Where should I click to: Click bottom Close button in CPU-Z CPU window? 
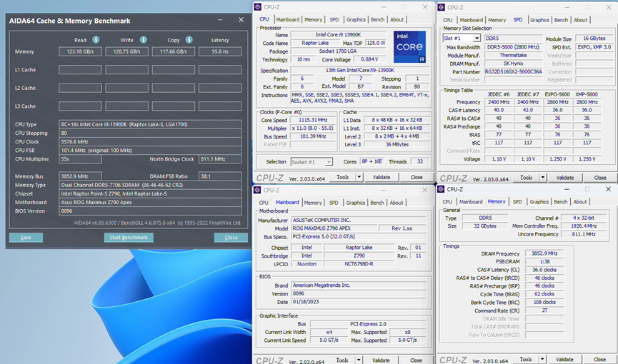click(x=417, y=177)
